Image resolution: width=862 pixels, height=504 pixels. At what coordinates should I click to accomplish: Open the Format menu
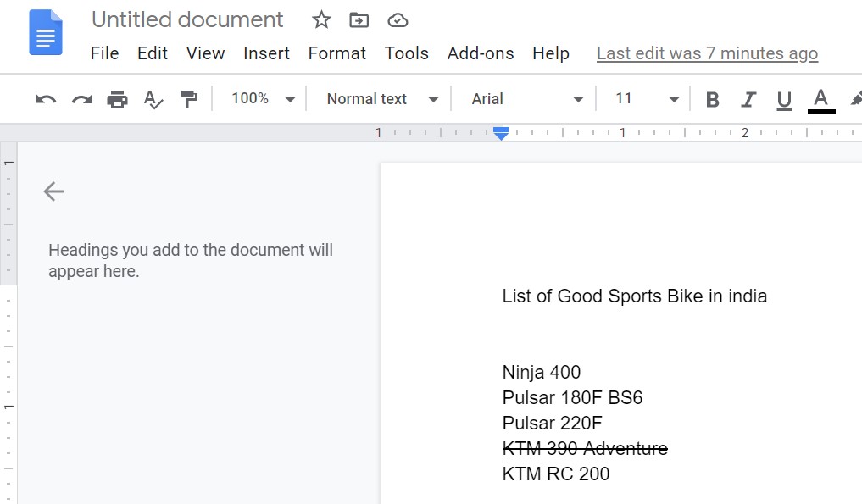(x=337, y=53)
